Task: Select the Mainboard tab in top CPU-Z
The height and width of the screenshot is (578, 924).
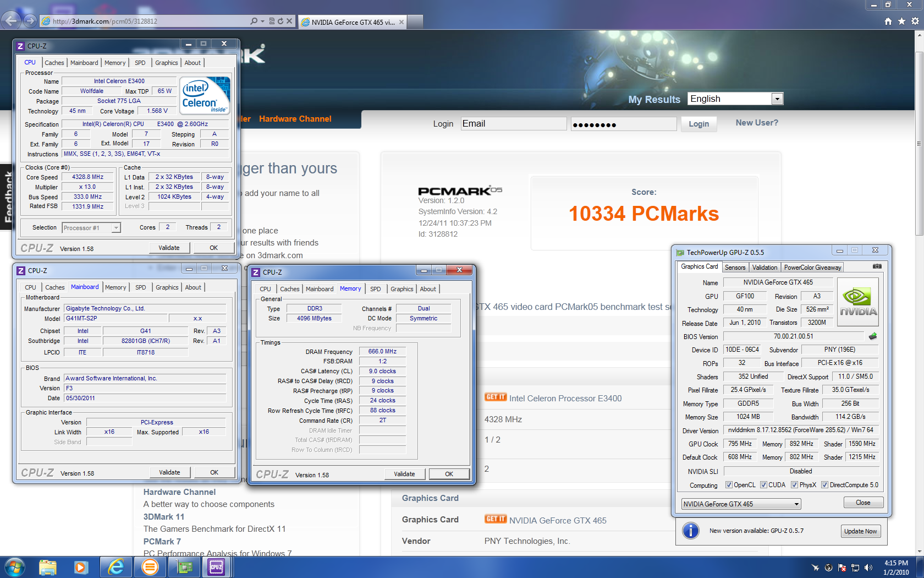Action: click(84, 63)
